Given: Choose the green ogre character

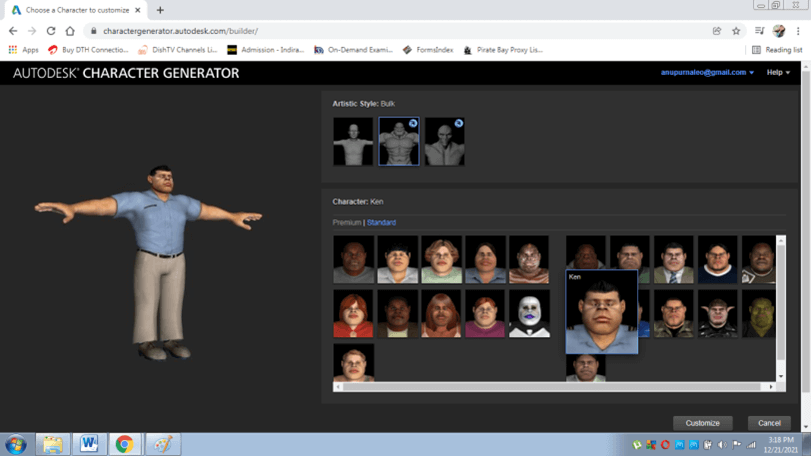Looking at the screenshot, I should 759,313.
